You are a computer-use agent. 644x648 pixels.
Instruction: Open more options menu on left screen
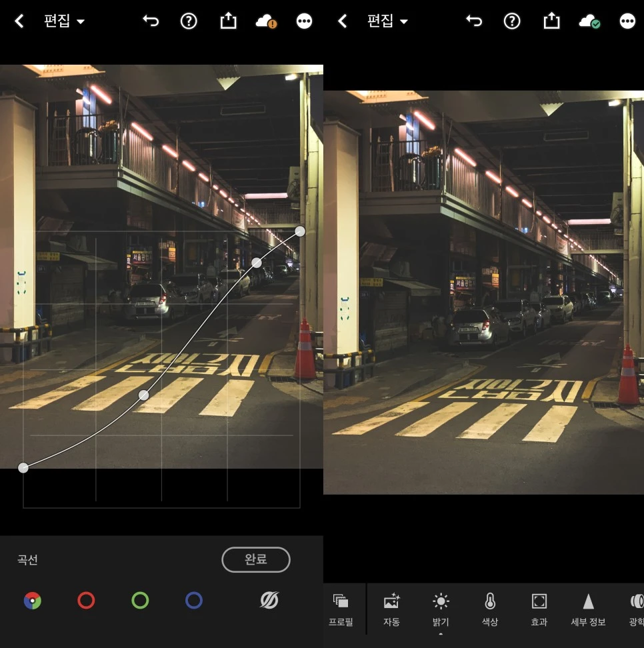[x=304, y=21]
